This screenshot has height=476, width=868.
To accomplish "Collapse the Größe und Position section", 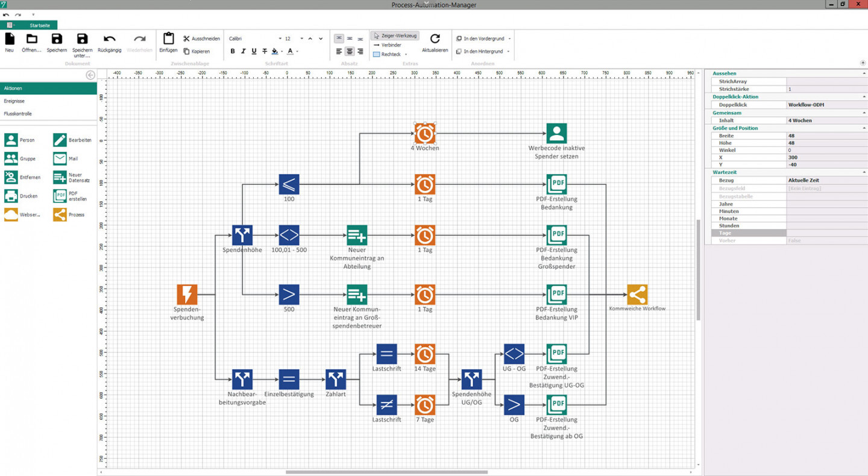I will pyautogui.click(x=864, y=128).
